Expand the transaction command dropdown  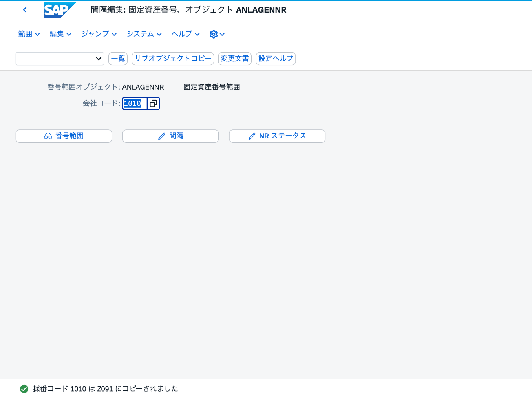[x=99, y=59]
